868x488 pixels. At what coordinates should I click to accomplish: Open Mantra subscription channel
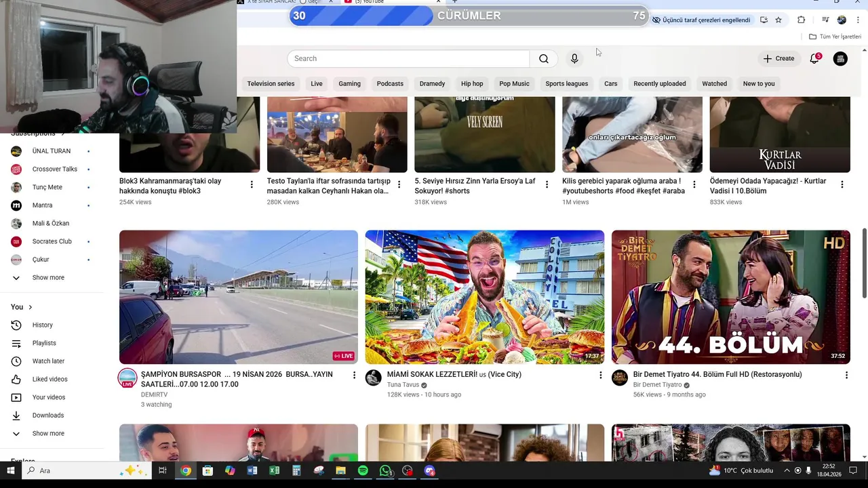tap(52, 205)
